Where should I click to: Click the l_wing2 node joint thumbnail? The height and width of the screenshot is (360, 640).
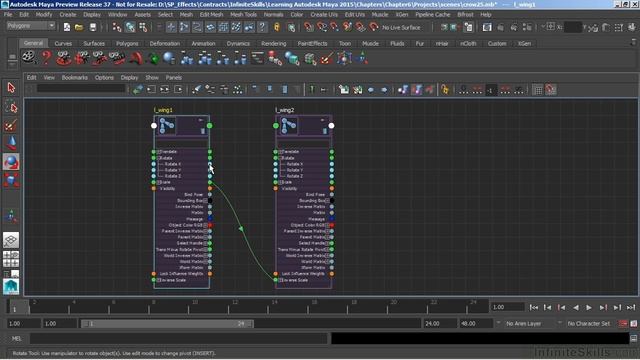[289, 125]
